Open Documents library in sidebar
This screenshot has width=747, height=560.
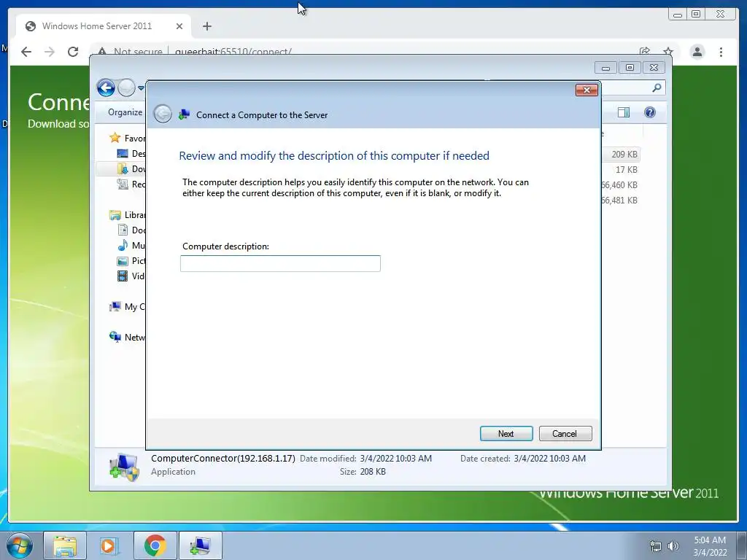click(x=131, y=230)
